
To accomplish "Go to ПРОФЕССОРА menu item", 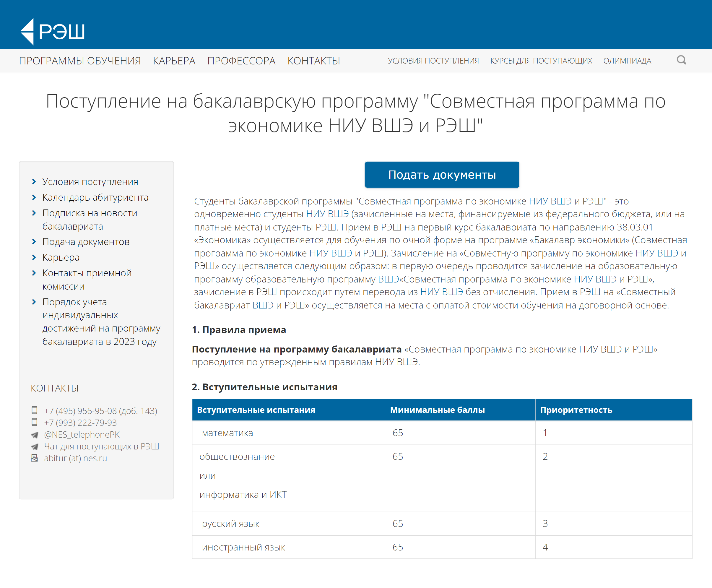I will pos(241,61).
